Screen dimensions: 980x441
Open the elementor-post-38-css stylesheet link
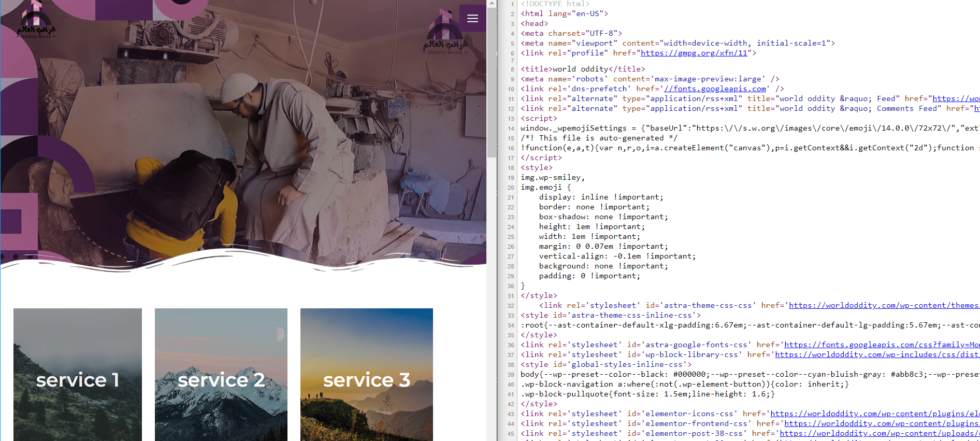pyautogui.click(x=880, y=433)
